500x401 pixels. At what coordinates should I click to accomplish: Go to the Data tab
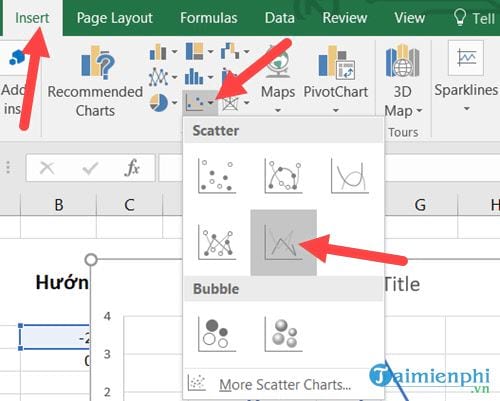point(280,18)
